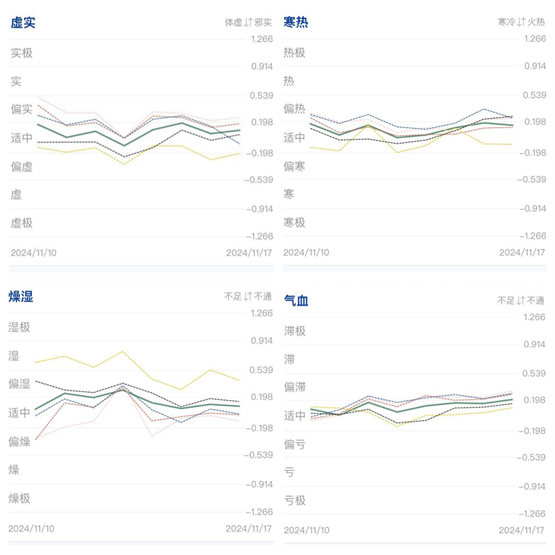Image resolution: width=555 pixels, height=555 pixels.
Task: Click the 燥湿 chart title
Action: [21, 297]
